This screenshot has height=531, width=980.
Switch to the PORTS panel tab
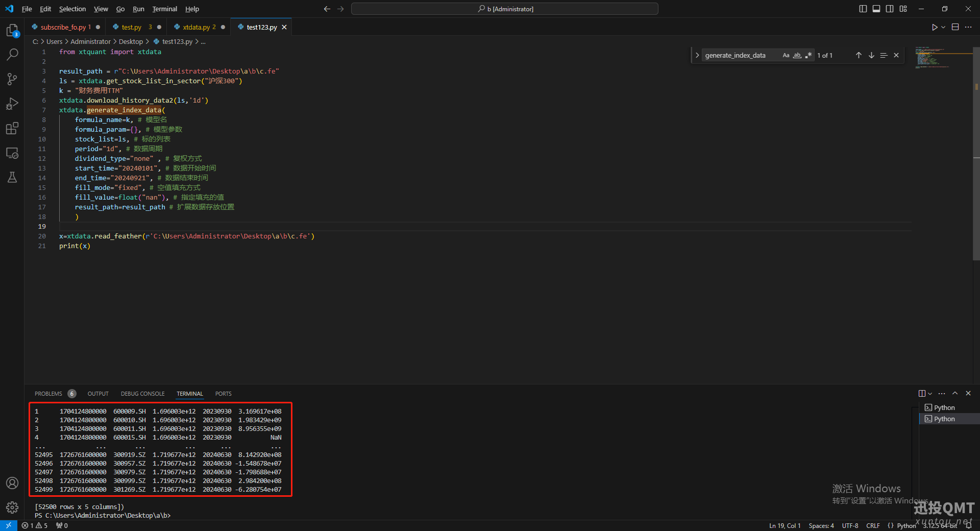tap(223, 394)
